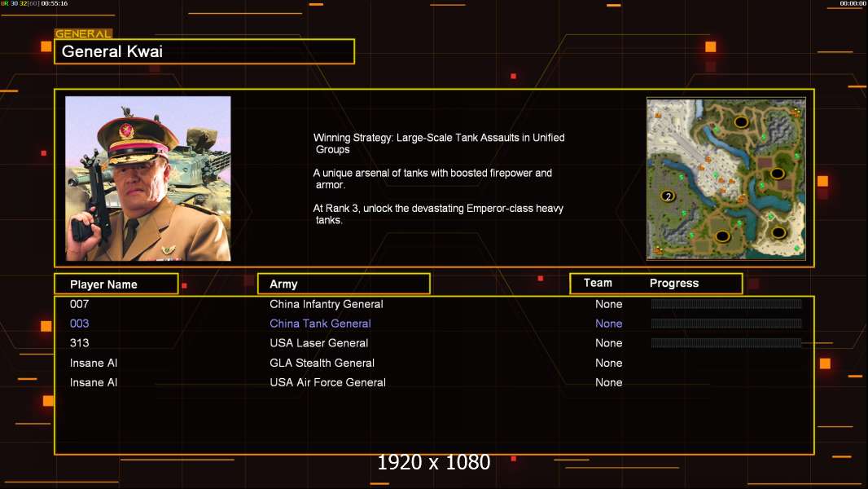Click start position marker labeled 2 on map
The height and width of the screenshot is (489, 868).
click(669, 196)
